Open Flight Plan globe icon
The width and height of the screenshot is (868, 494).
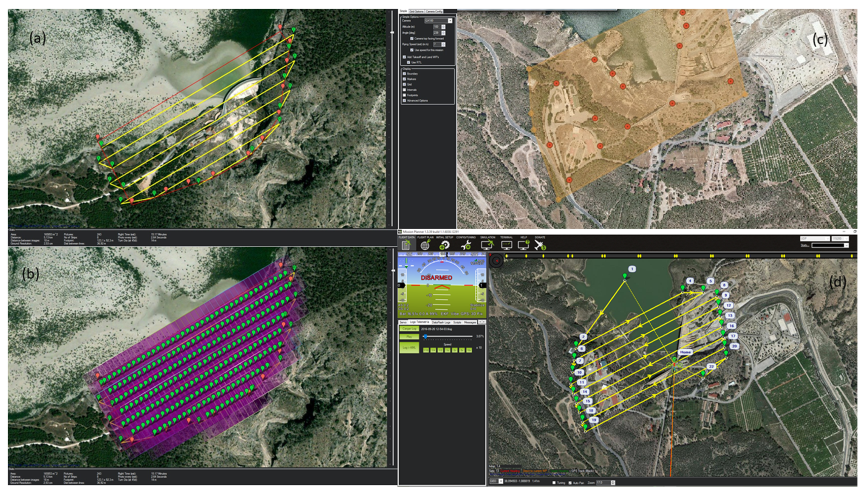pyautogui.click(x=425, y=245)
